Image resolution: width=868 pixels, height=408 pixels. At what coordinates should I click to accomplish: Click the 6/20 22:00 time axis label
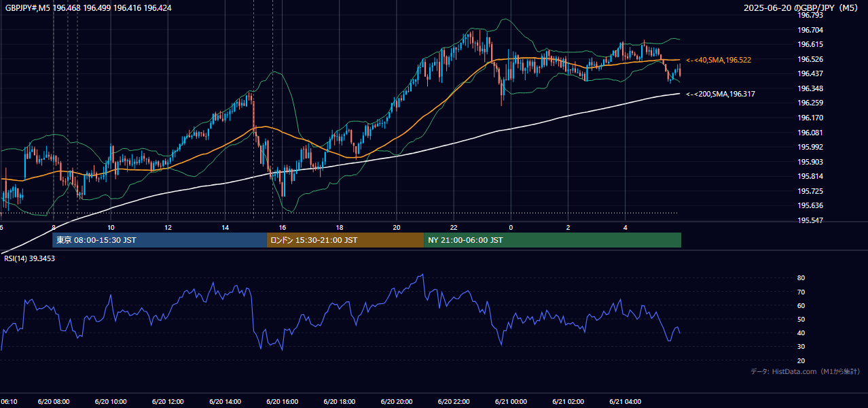[453, 402]
